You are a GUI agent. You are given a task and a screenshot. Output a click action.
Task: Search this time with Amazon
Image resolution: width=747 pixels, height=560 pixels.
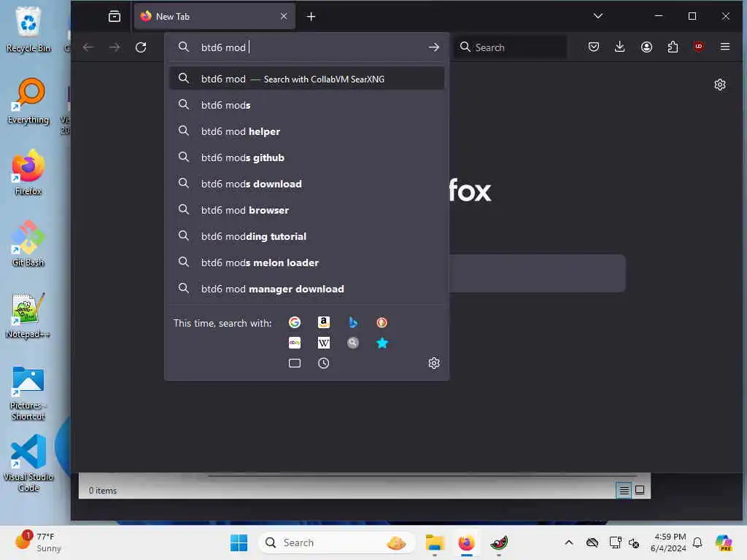pyautogui.click(x=323, y=322)
